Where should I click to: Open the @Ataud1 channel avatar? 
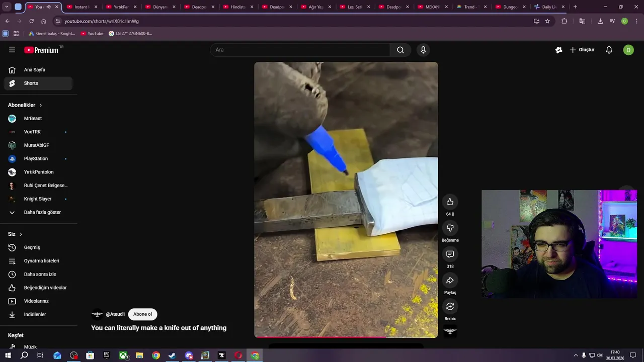(97, 314)
